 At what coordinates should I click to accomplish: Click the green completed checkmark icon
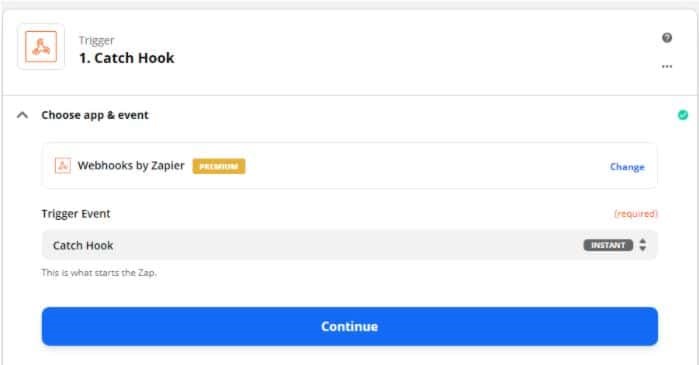(683, 115)
